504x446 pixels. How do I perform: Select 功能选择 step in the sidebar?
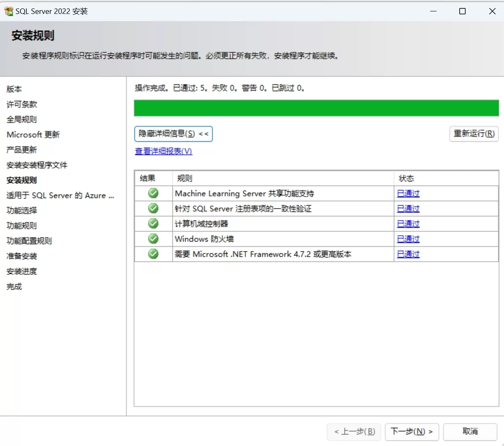coord(22,211)
